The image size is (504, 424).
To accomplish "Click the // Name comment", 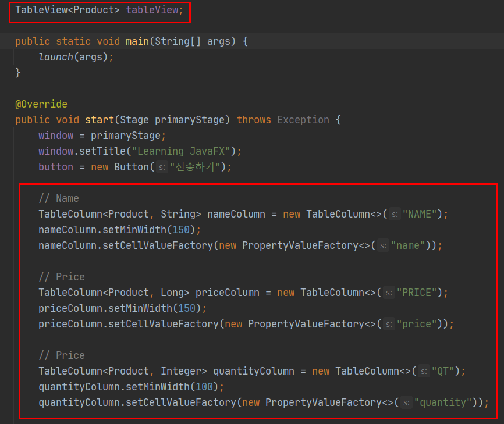I will pyautogui.click(x=59, y=198).
